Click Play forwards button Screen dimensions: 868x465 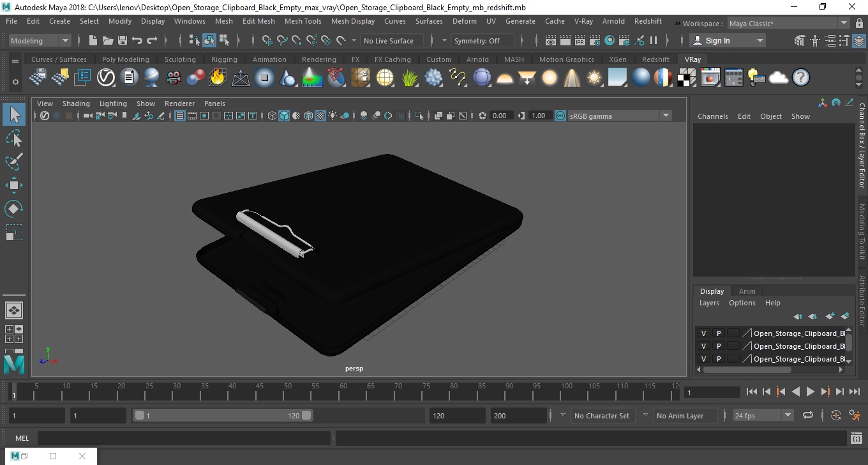pyautogui.click(x=811, y=392)
